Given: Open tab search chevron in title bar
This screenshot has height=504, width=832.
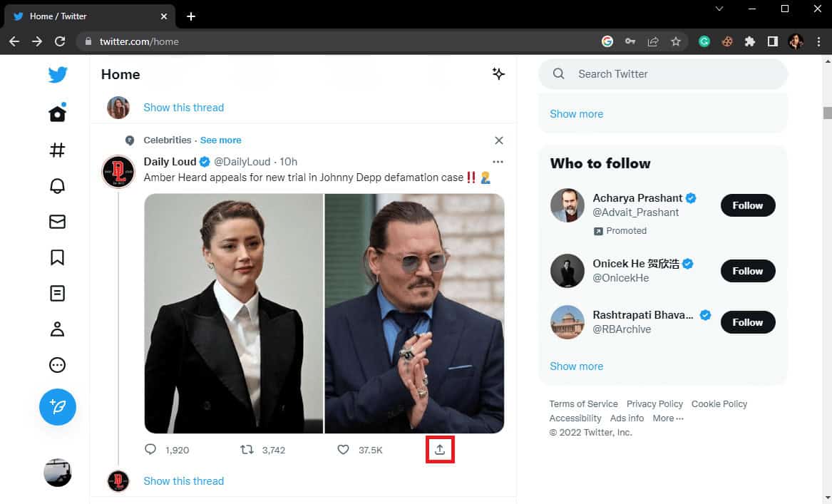Looking at the screenshot, I should click(719, 9).
